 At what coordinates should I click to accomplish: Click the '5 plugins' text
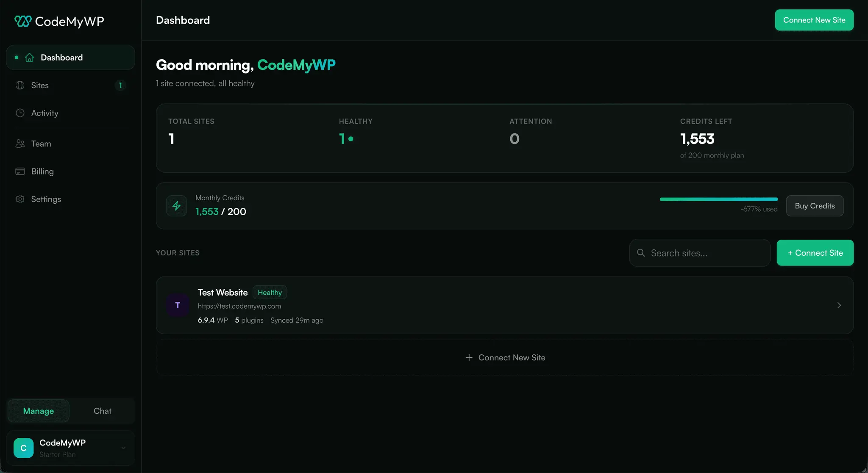tap(249, 320)
